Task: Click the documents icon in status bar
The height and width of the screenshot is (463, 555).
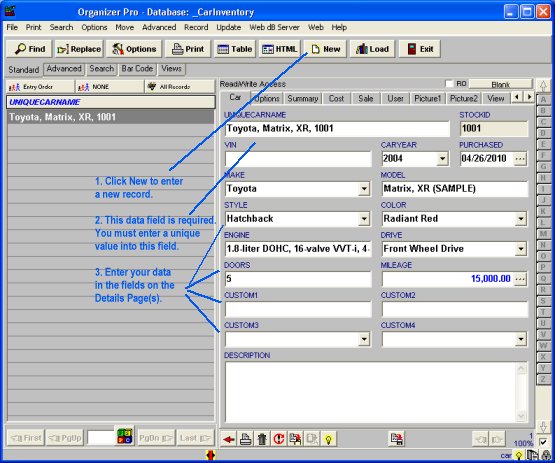Action: click(532, 456)
